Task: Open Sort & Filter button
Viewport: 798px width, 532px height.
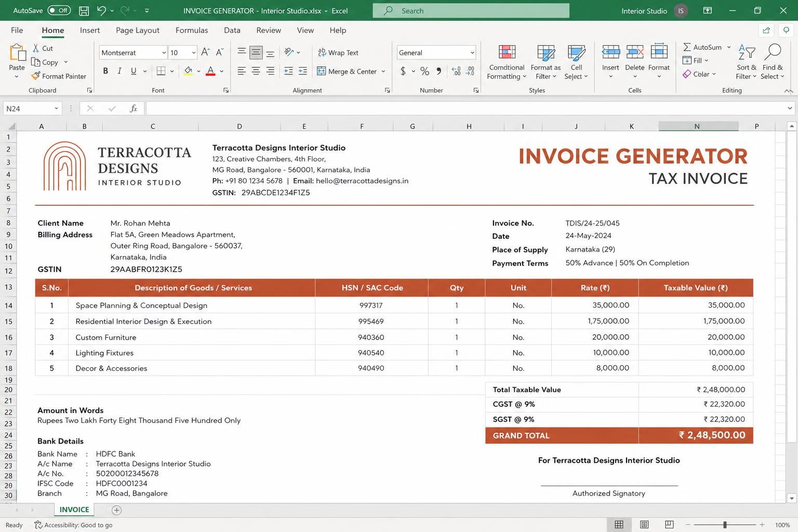Action: click(747, 62)
